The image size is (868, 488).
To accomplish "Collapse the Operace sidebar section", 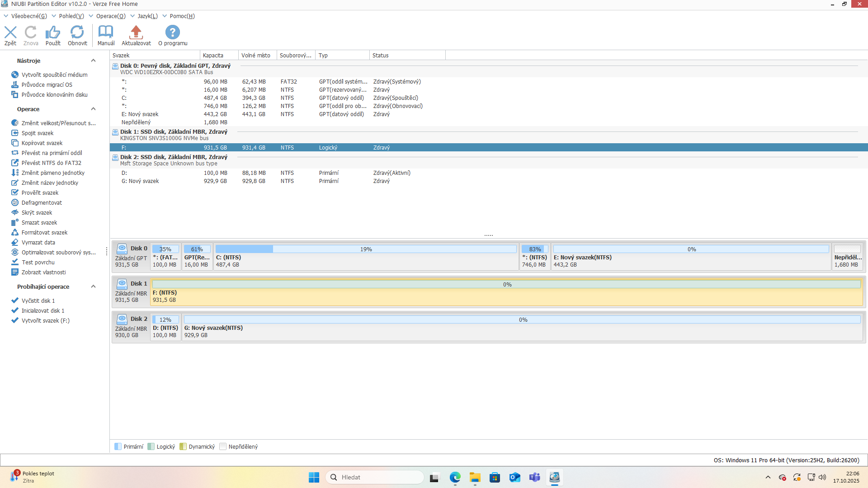I will 93,109.
